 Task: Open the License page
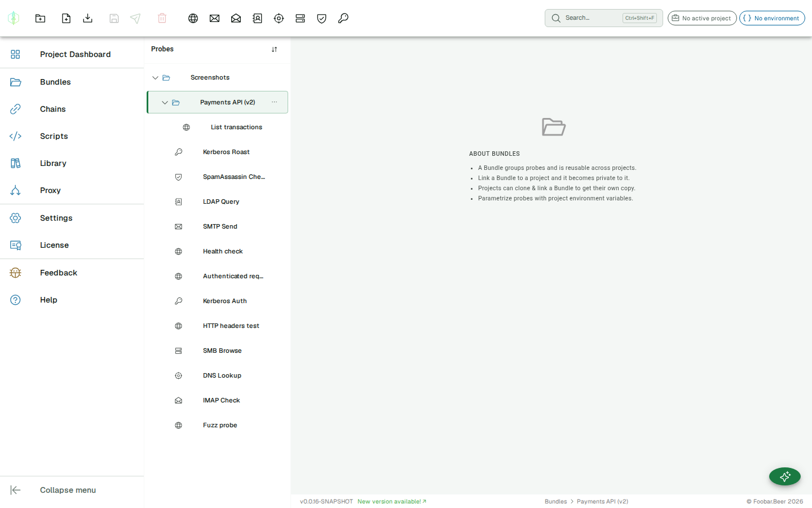72,245
